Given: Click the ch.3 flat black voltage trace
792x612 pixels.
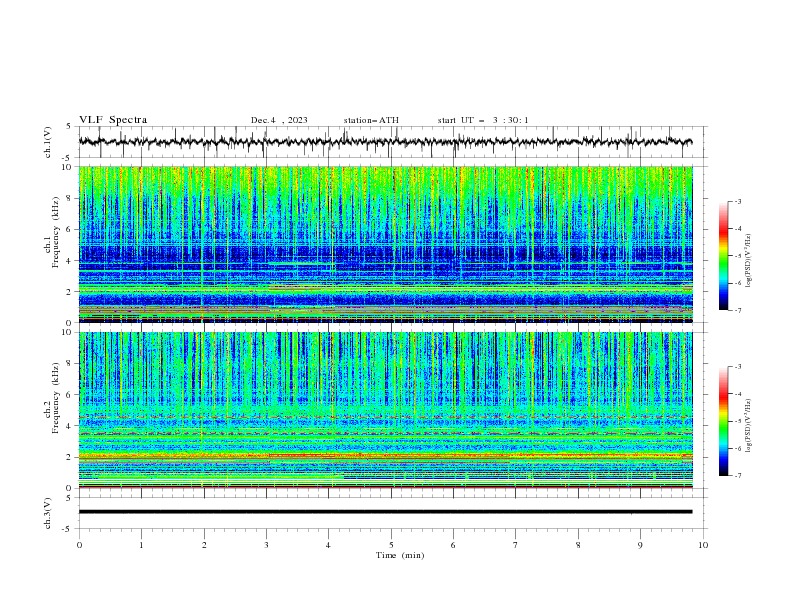Looking at the screenshot, I should (x=385, y=512).
